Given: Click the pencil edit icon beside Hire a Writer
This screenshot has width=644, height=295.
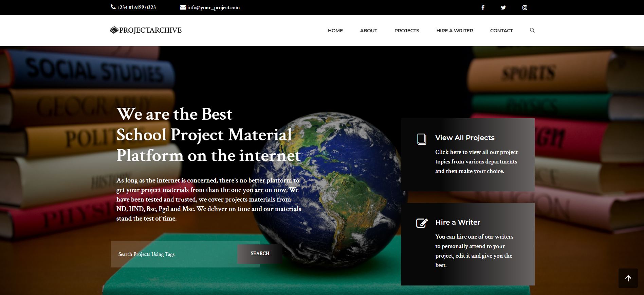Looking at the screenshot, I should (422, 223).
